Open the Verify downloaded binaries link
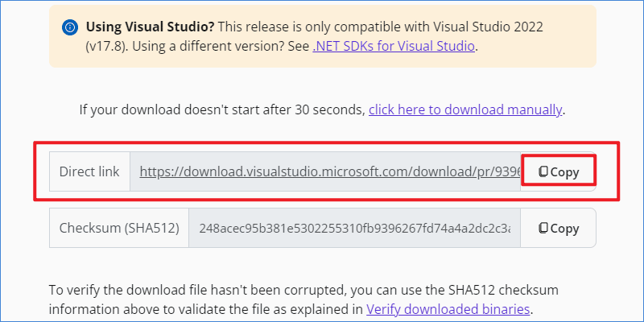This screenshot has width=644, height=322. coord(448,309)
